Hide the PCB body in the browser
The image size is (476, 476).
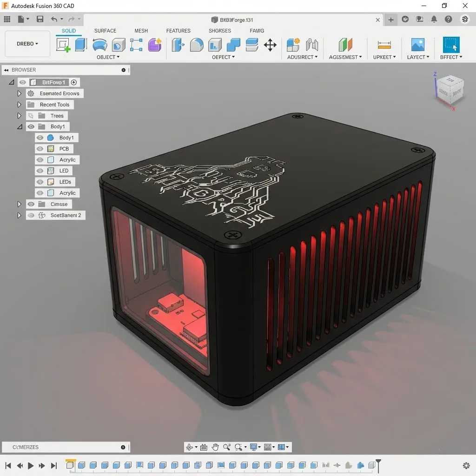41,148
